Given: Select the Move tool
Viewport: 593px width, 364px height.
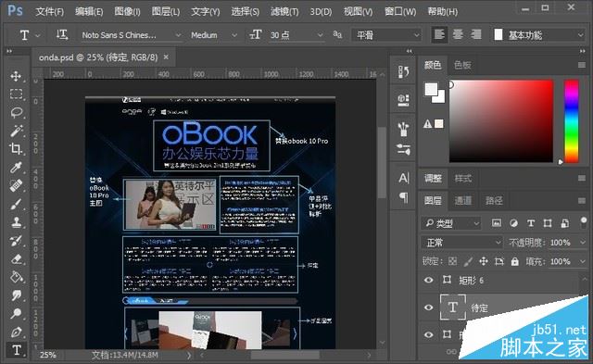Looking at the screenshot, I should pos(16,76).
